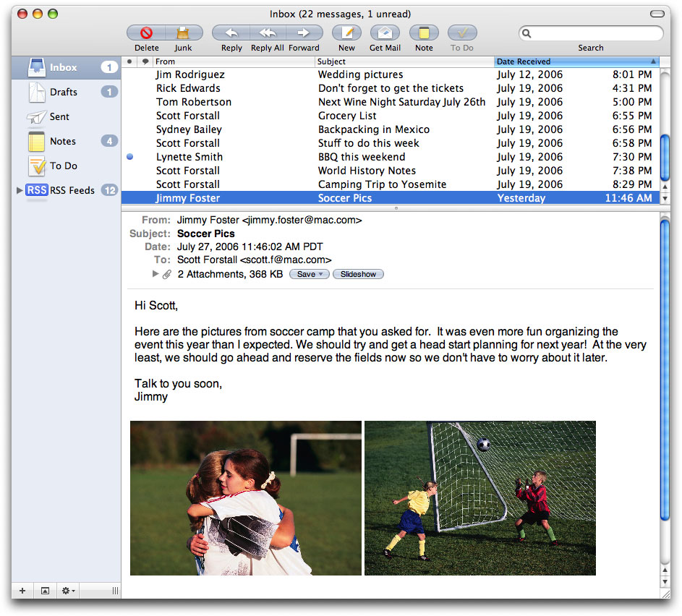
Task: Click the search magnifier icon
Action: pos(527,33)
